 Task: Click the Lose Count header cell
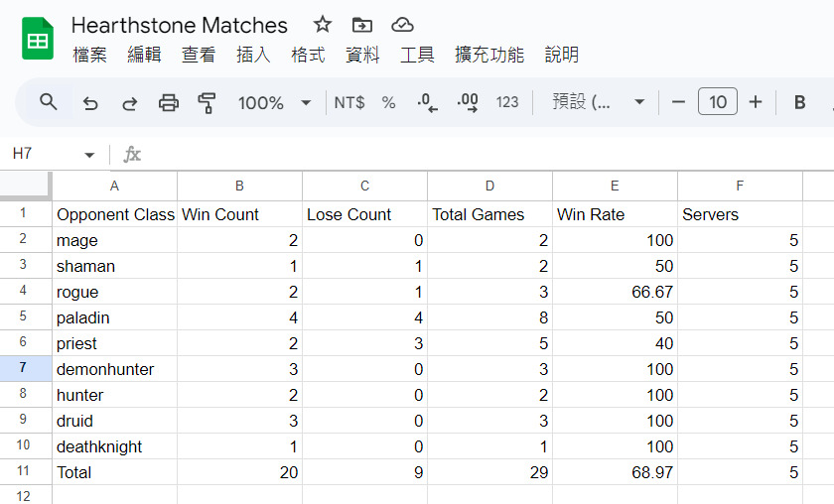click(x=364, y=214)
